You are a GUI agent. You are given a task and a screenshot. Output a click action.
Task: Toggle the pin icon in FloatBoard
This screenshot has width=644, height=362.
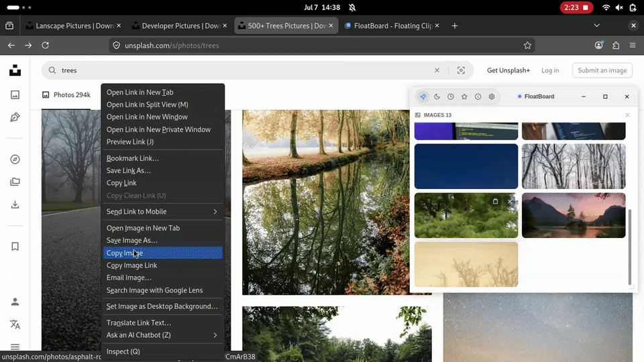point(423,97)
